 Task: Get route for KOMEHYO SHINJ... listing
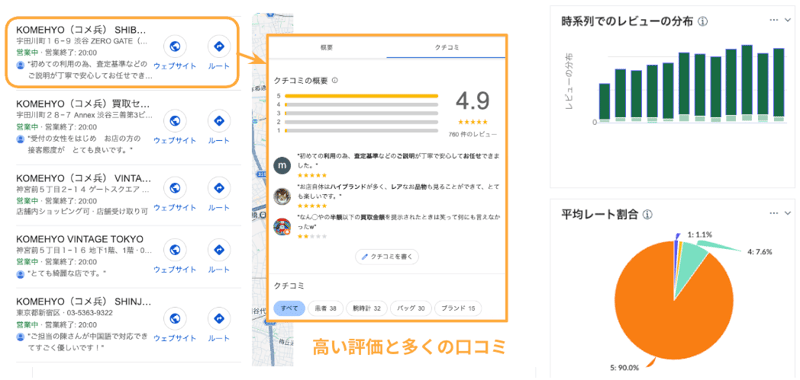(x=219, y=318)
